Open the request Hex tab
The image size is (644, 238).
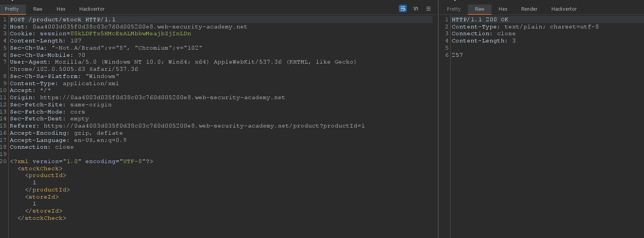(61, 9)
